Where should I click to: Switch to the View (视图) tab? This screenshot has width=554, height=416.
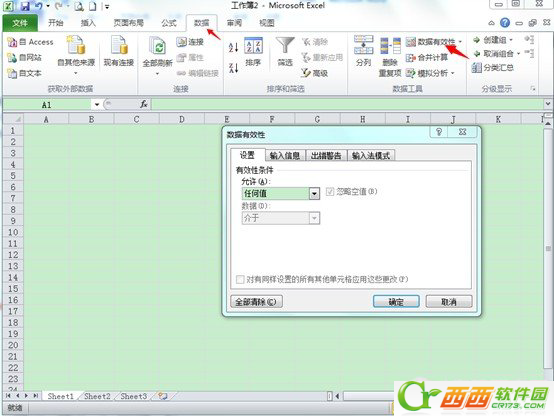pyautogui.click(x=267, y=23)
